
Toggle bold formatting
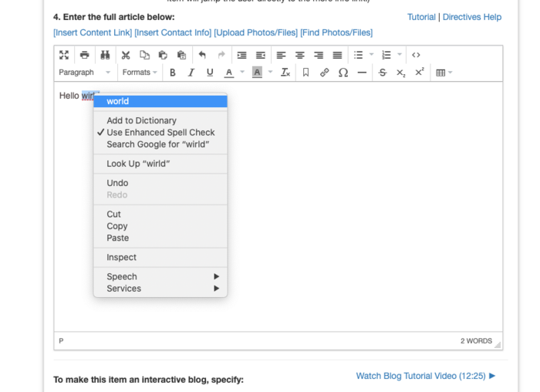pos(173,73)
